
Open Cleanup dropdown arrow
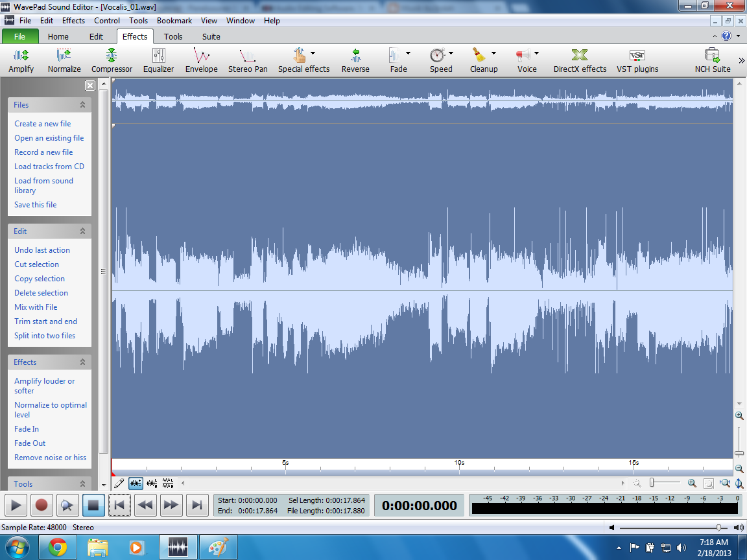coord(493,53)
